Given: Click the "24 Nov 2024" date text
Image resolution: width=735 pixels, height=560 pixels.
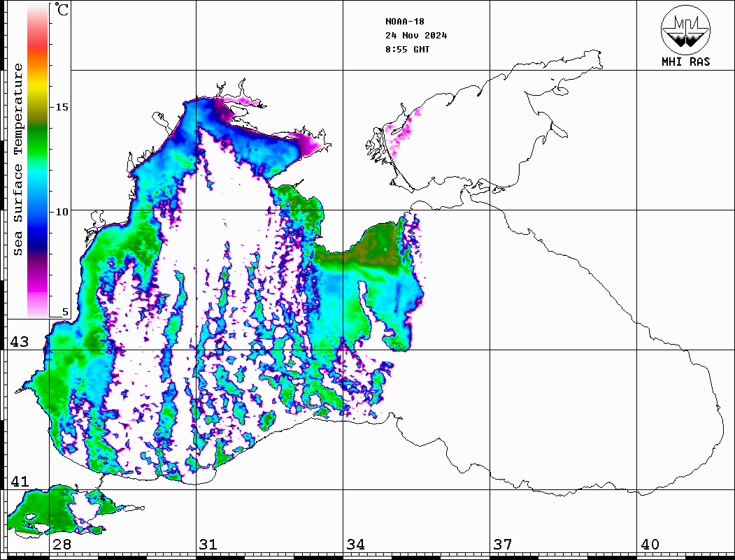Looking at the screenshot, I should click(x=416, y=36).
